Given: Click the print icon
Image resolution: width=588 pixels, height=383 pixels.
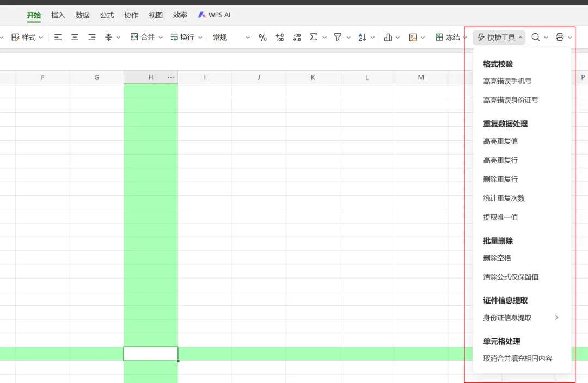Looking at the screenshot, I should [560, 37].
